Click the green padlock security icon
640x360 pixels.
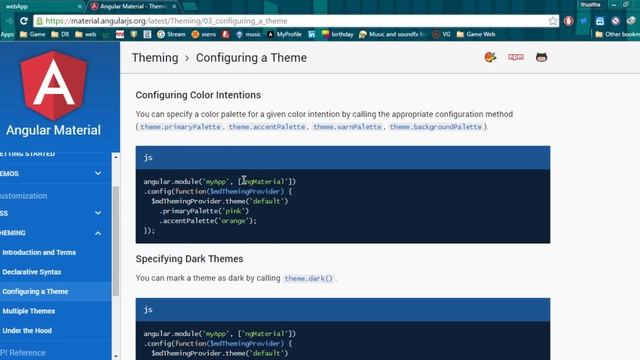(x=39, y=21)
